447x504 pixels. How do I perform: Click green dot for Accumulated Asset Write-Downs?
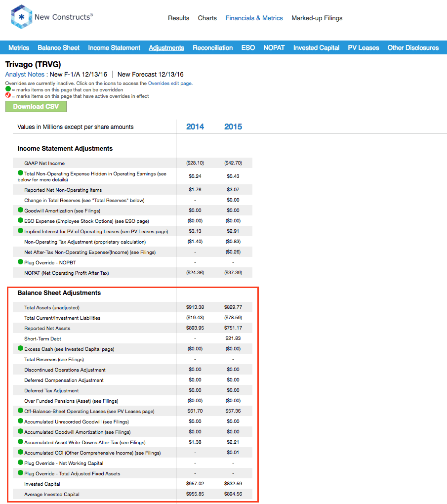tap(21, 442)
